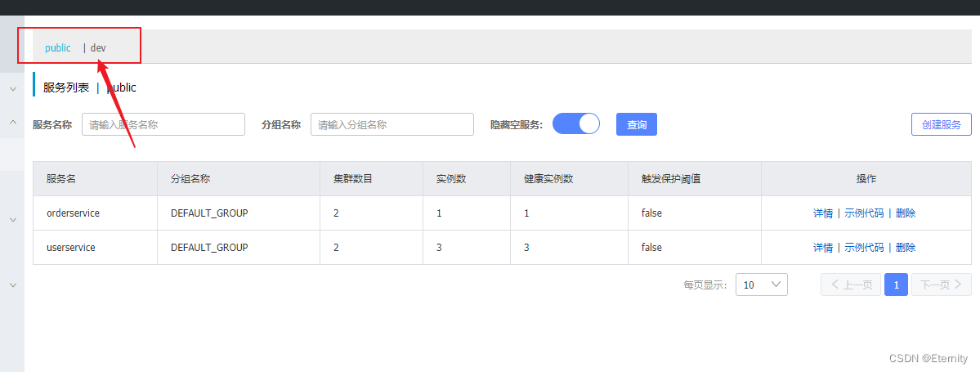The height and width of the screenshot is (372, 980).
Task: Click the 查询 button
Action: (636, 124)
